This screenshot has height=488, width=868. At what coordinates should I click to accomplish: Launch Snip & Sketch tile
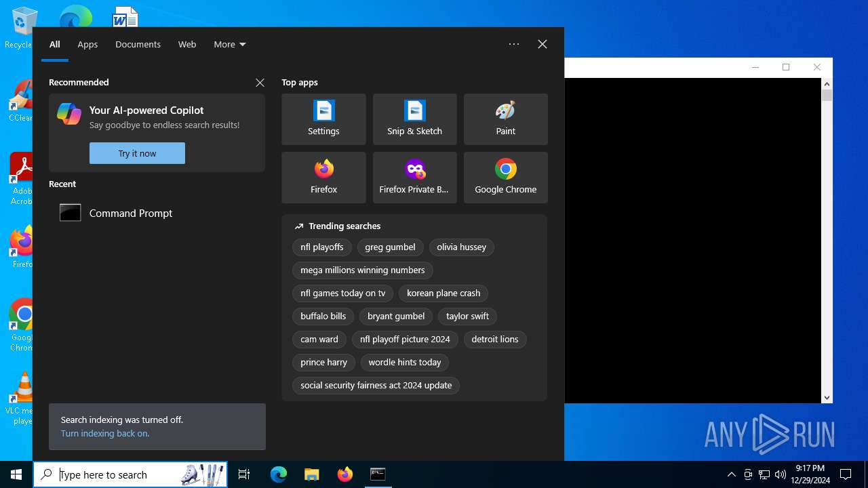coord(414,119)
